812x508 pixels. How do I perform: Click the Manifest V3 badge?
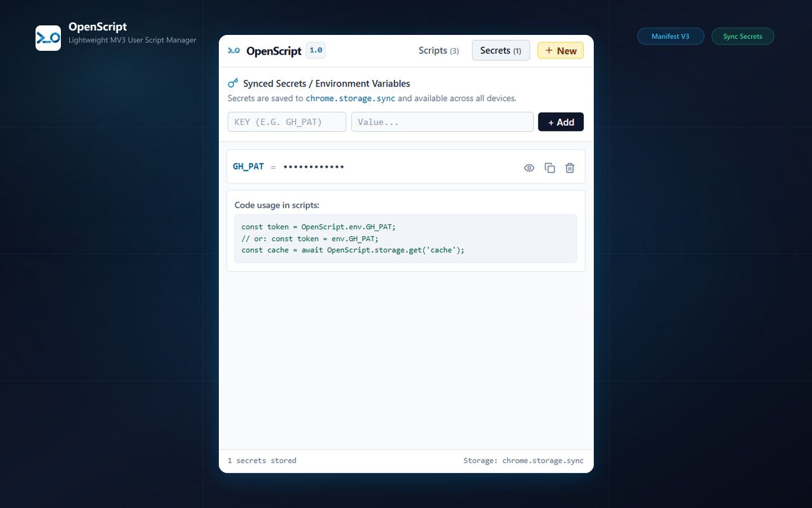pos(671,36)
